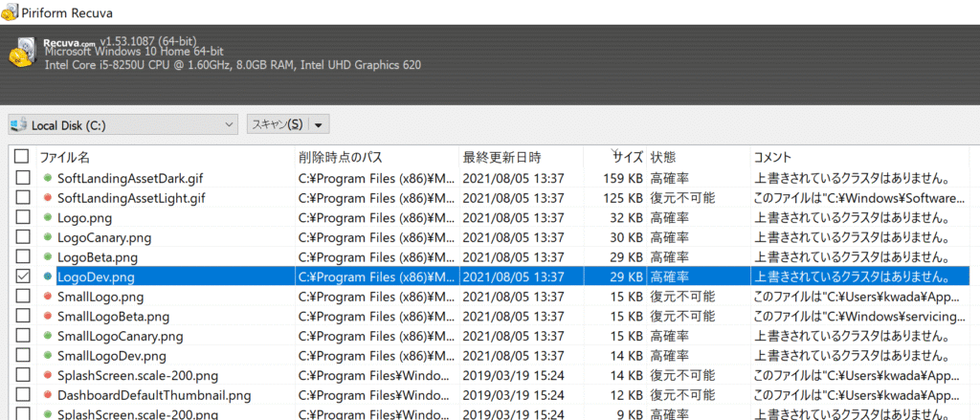Click the Piriform Recuva title bar icon
980x420 pixels.
click(11, 11)
